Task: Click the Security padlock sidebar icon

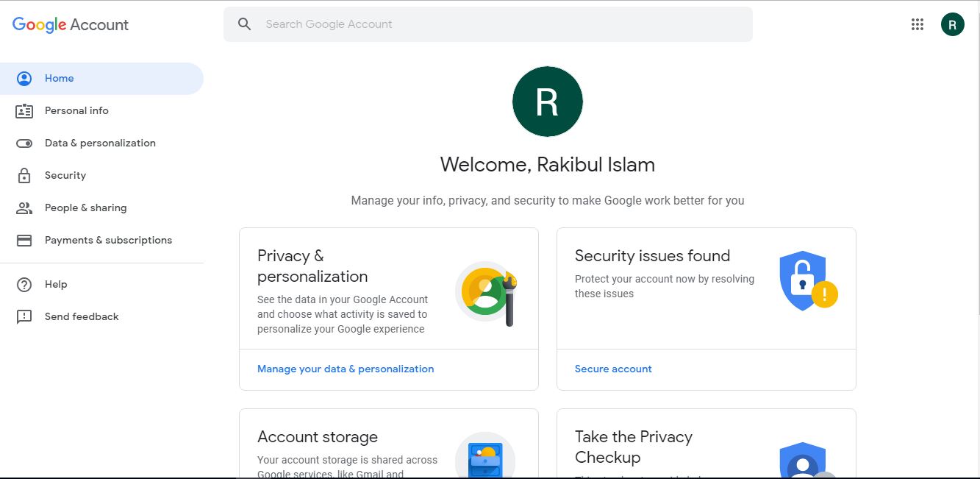Action: click(x=24, y=176)
